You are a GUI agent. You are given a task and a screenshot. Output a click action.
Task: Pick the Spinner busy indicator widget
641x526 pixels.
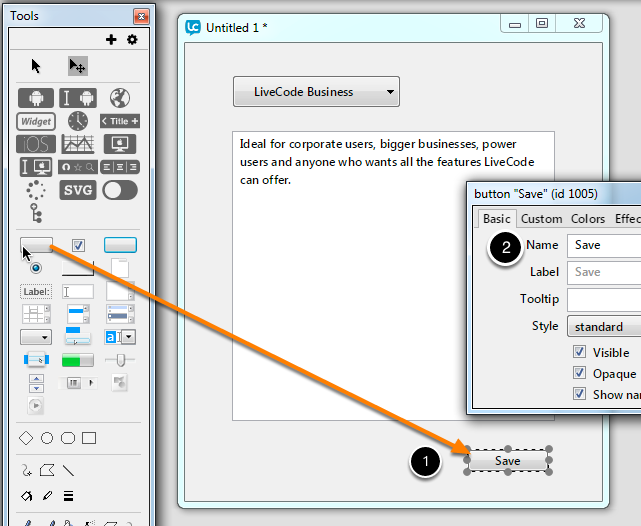click(x=36, y=190)
